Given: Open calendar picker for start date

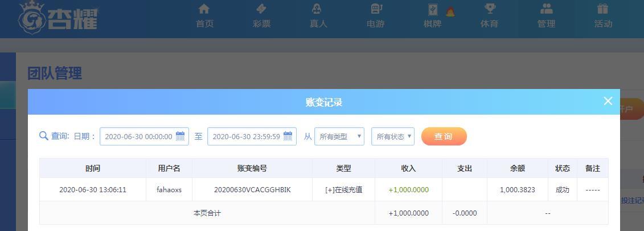Looking at the screenshot, I should (x=180, y=136).
